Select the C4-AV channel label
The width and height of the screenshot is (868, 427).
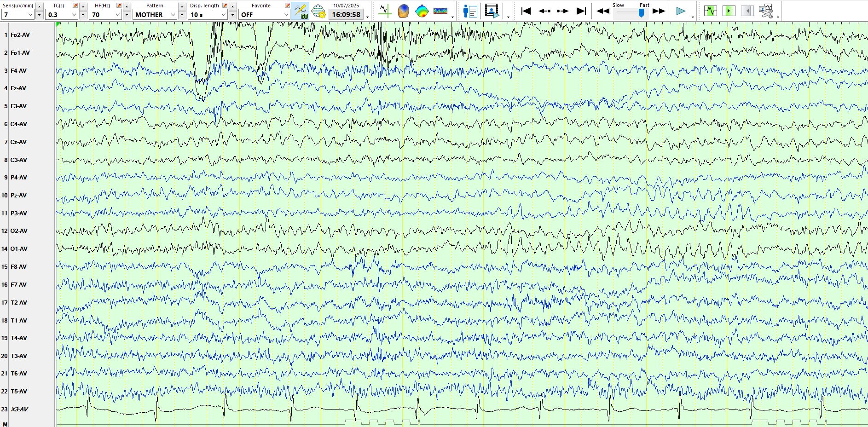19,124
